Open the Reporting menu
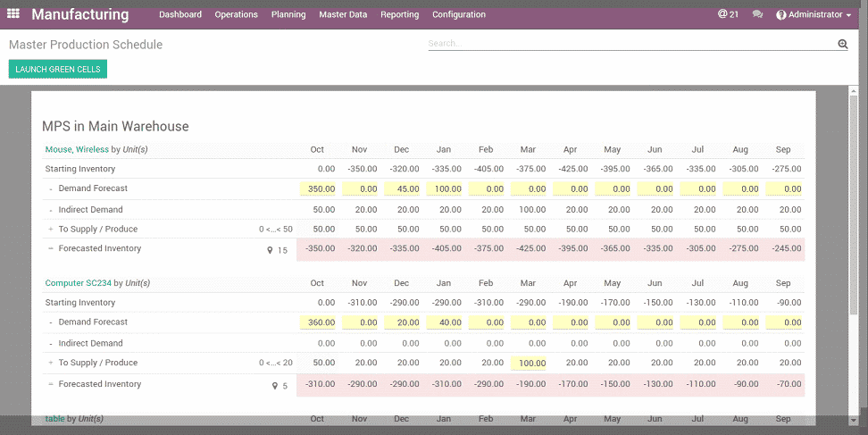868x435 pixels. point(399,14)
